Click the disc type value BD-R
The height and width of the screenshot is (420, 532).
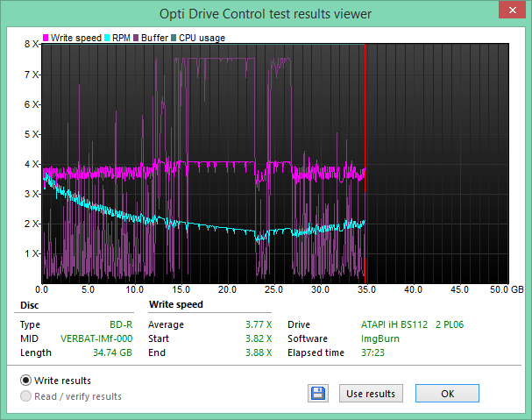point(121,324)
